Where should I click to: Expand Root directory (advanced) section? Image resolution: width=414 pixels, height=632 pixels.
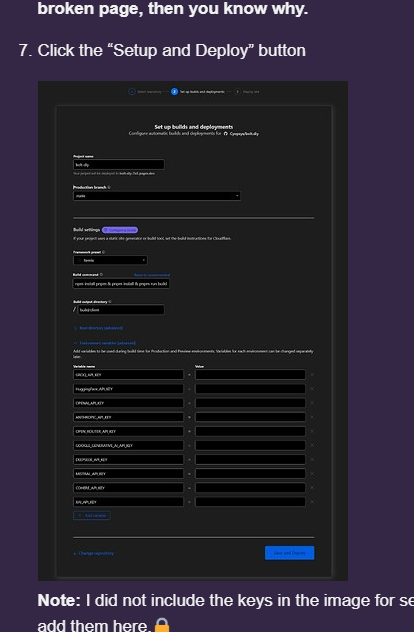point(99,328)
